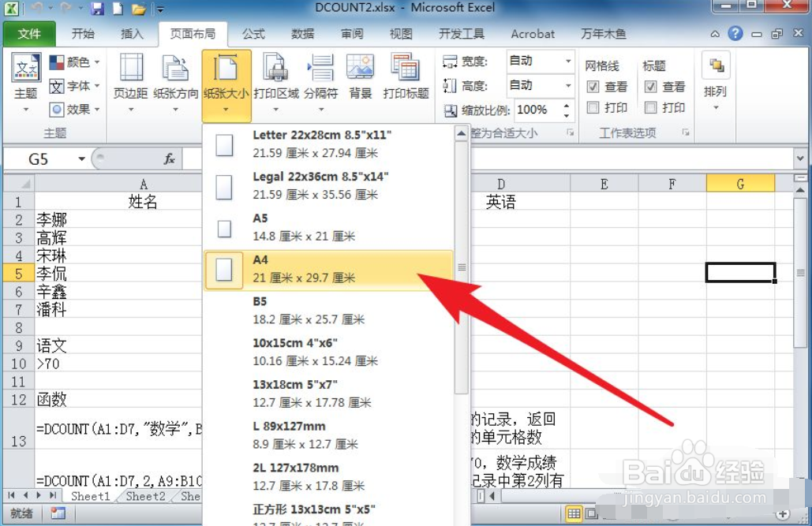Switch to the 公式 ribbon tab
This screenshot has width=812, height=526.
[x=253, y=33]
